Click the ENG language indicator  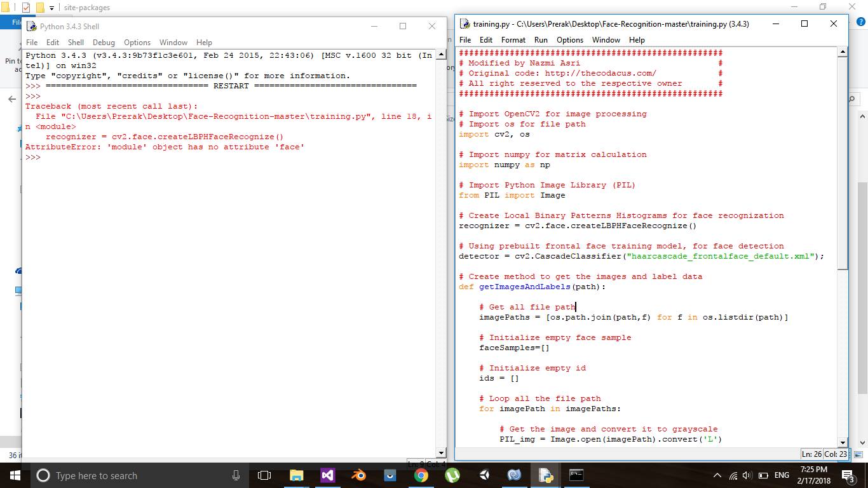pyautogui.click(x=782, y=475)
